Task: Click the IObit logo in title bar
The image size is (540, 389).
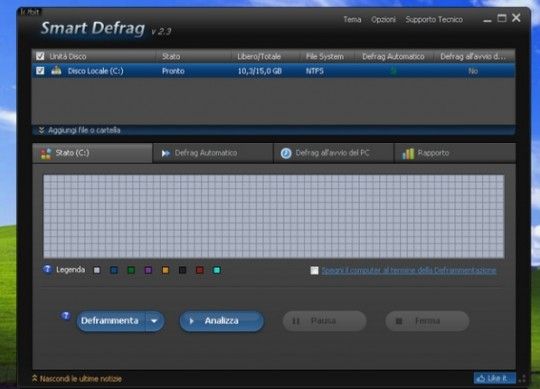Action: [x=30, y=12]
